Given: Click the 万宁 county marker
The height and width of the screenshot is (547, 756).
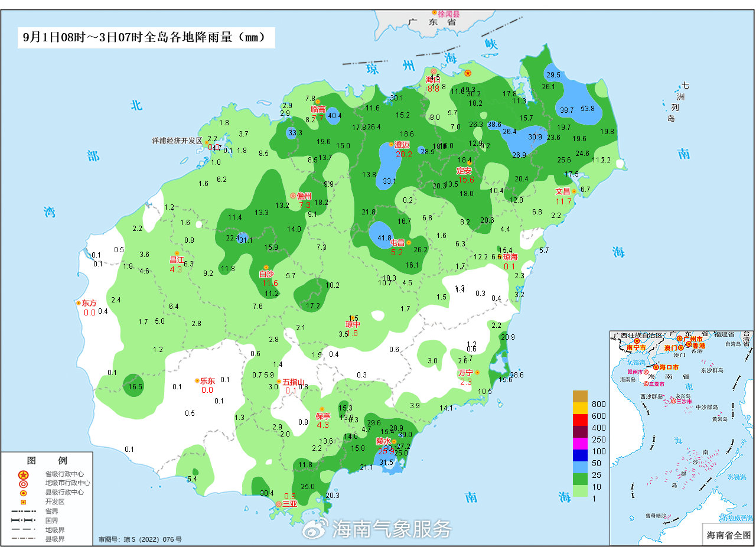Looking at the screenshot, I should (477, 373).
